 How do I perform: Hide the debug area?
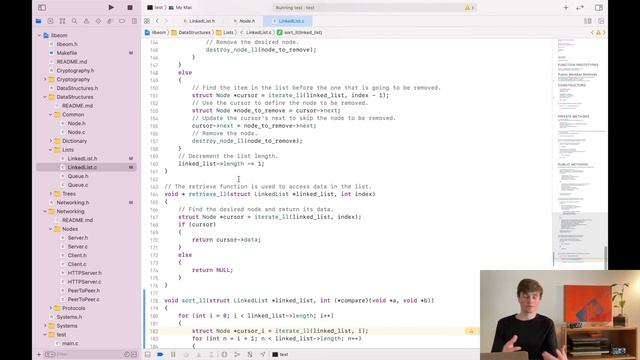pos(148,354)
